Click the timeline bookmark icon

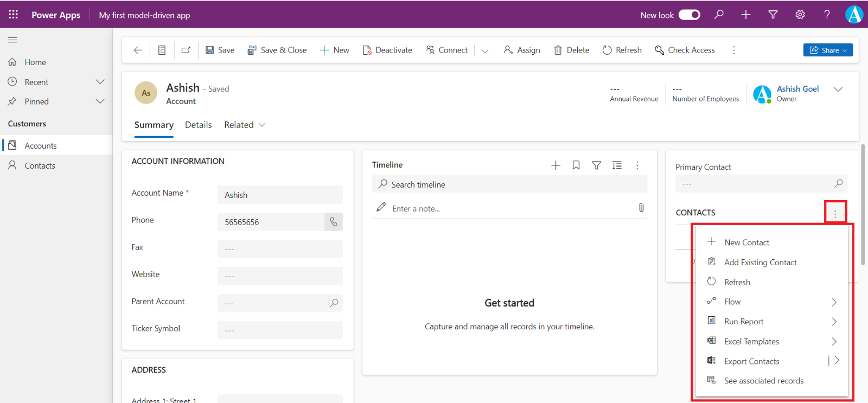click(576, 165)
